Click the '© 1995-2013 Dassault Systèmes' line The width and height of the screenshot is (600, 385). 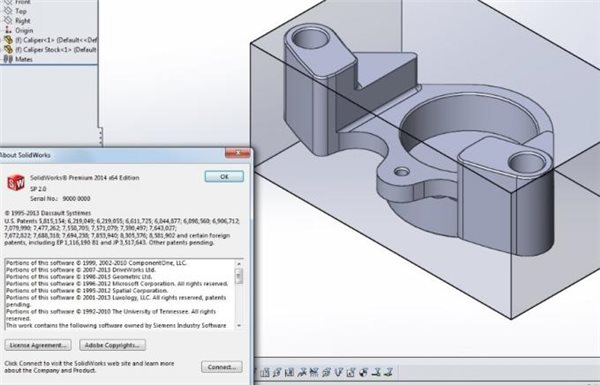click(x=48, y=213)
